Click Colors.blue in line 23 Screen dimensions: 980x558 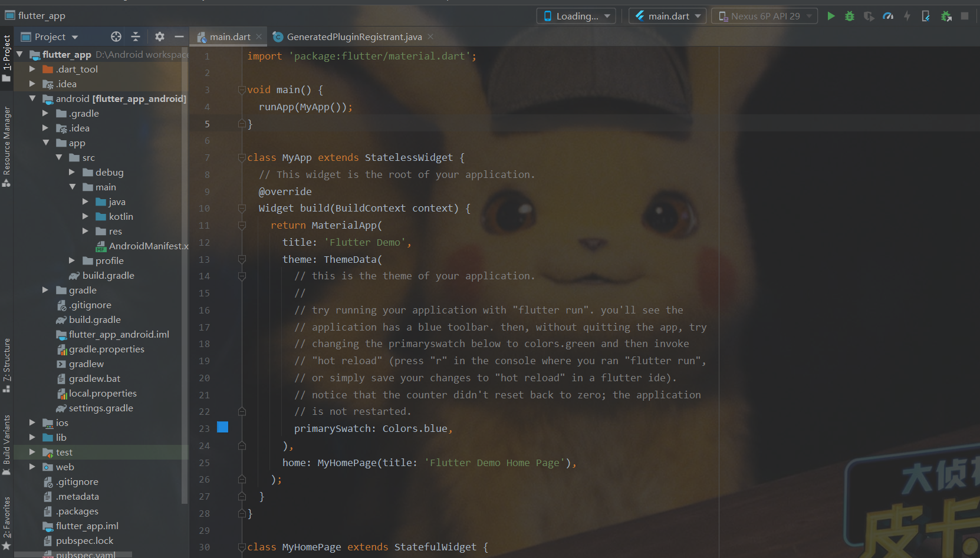coord(415,428)
